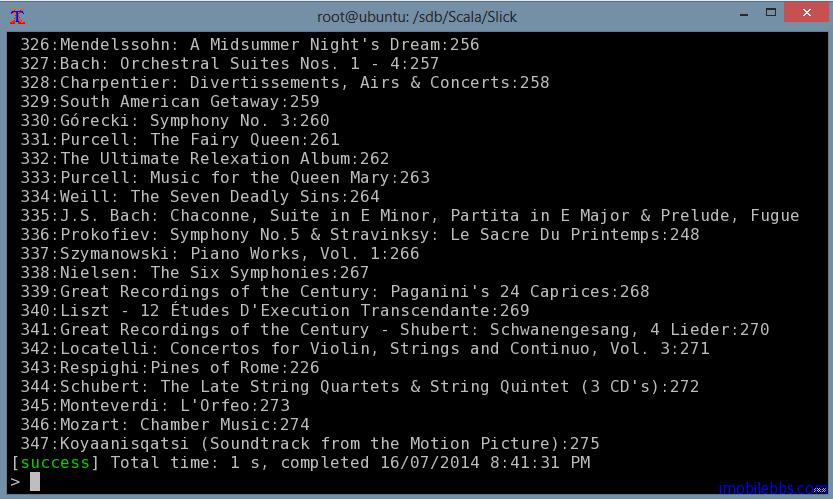Image resolution: width=833 pixels, height=499 pixels.
Task: Click the terminal app icon in title bar
Action: [x=17, y=15]
